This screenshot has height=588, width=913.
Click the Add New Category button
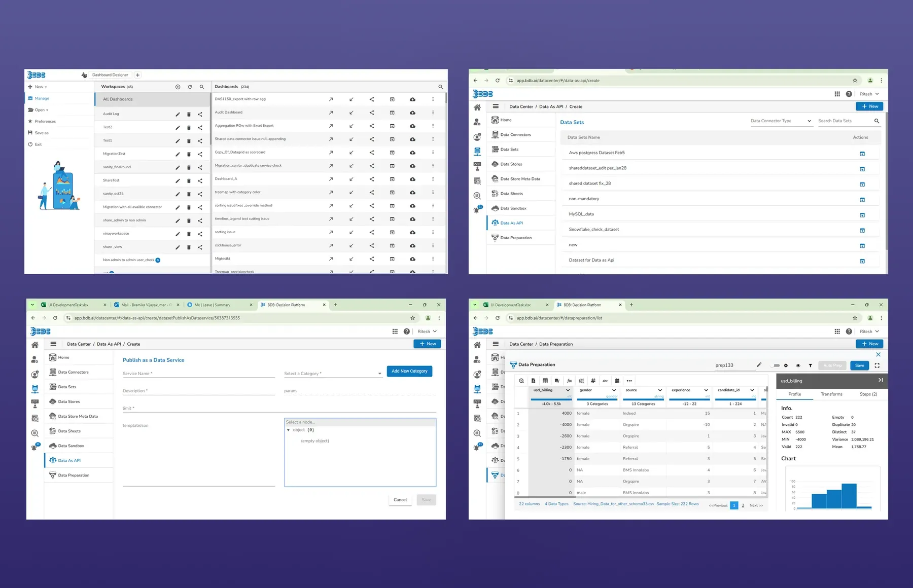pos(409,371)
